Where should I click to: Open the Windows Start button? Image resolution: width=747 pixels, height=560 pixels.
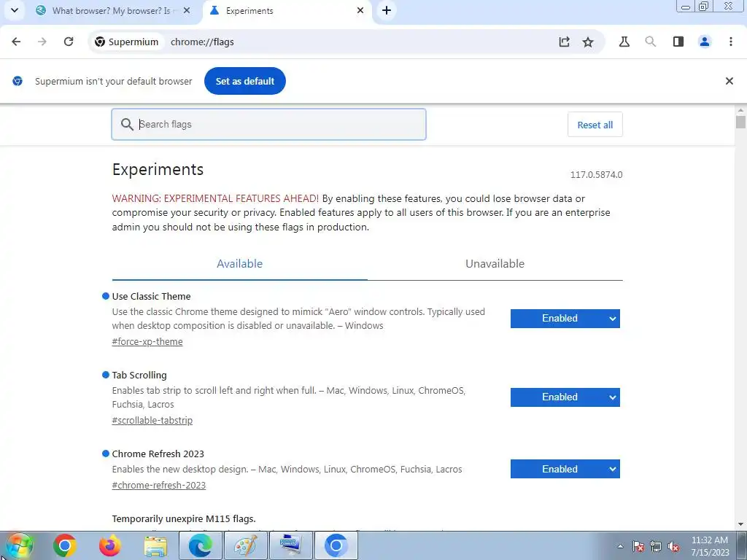(19, 545)
